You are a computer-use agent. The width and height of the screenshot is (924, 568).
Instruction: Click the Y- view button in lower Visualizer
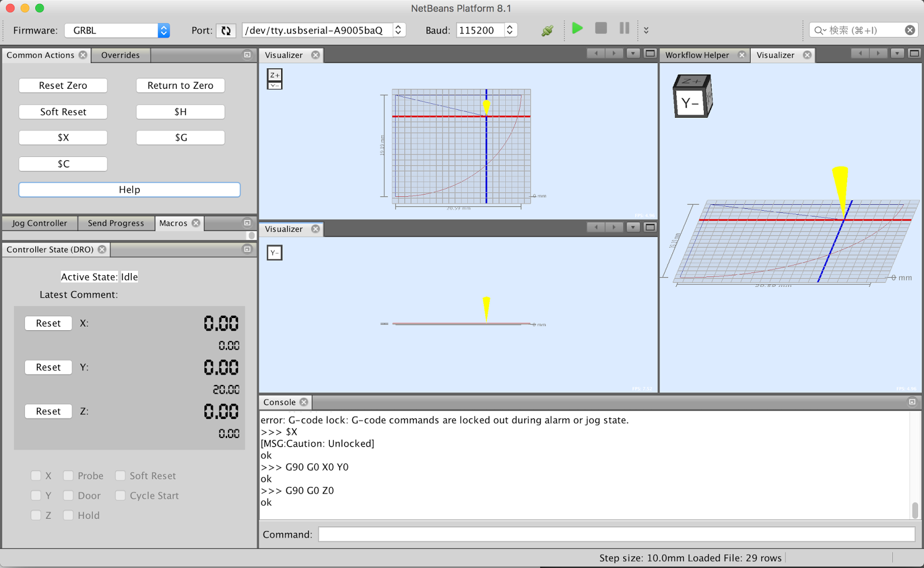coord(274,252)
